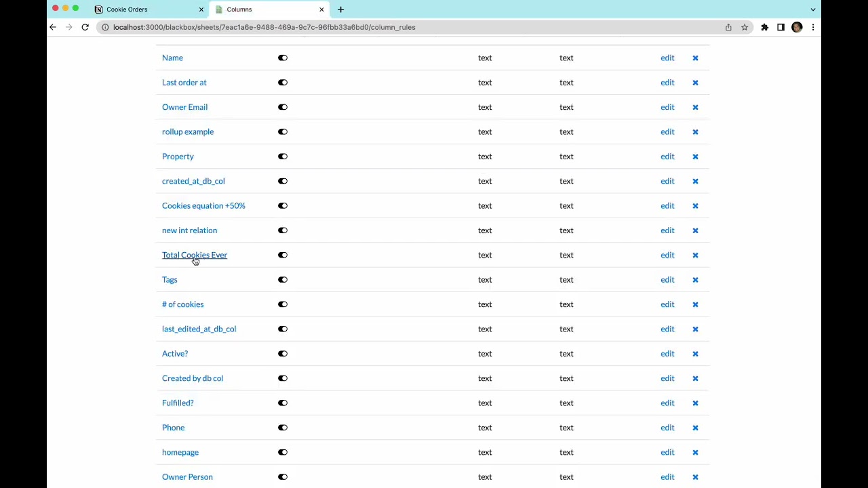868x488 pixels.
Task: Toggle the rollup example switch
Action: pyautogui.click(x=283, y=131)
